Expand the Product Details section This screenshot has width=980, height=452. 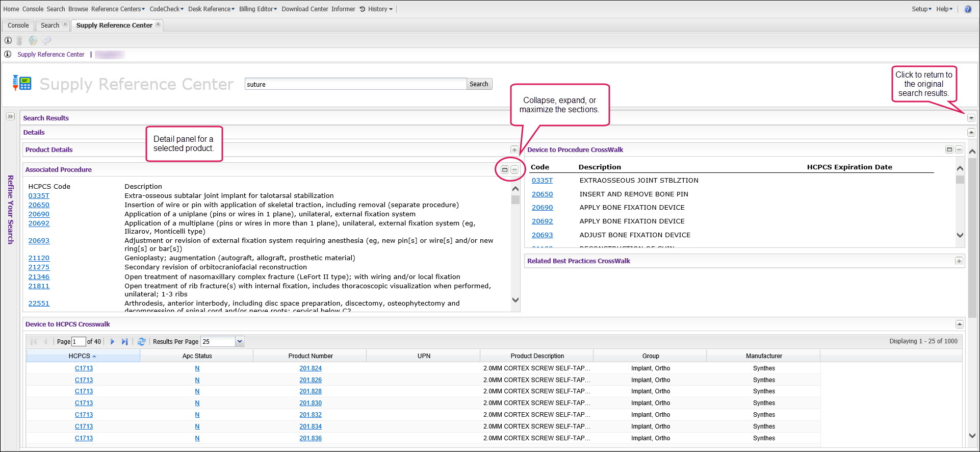click(514, 150)
